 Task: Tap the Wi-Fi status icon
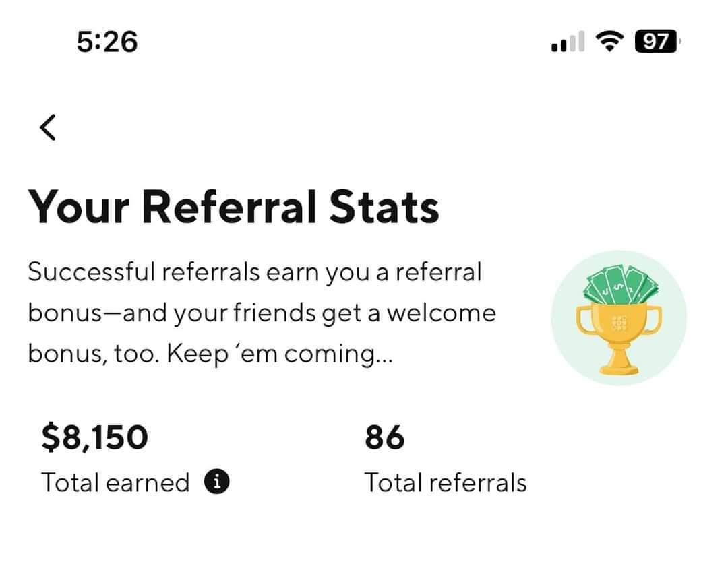click(x=610, y=41)
